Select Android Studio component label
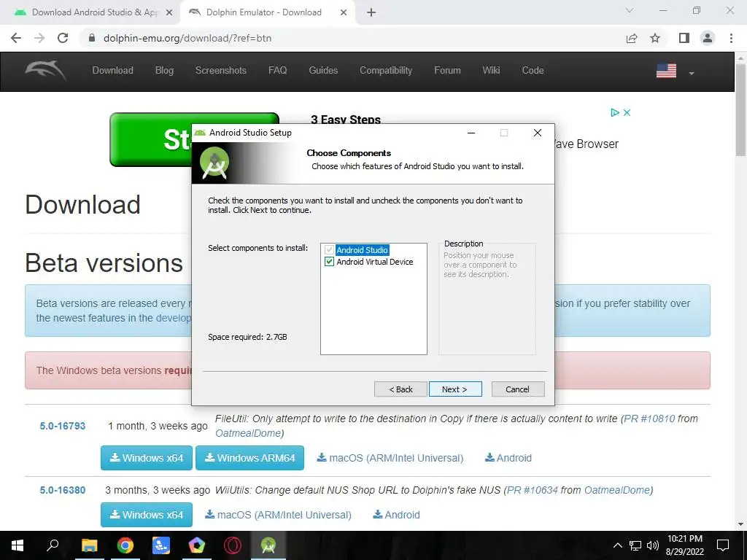Viewport: 747px width, 560px height. pyautogui.click(x=362, y=250)
